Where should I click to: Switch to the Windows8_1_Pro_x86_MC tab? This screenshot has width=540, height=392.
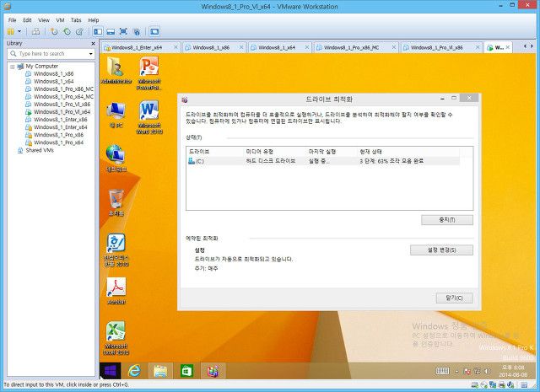point(351,47)
